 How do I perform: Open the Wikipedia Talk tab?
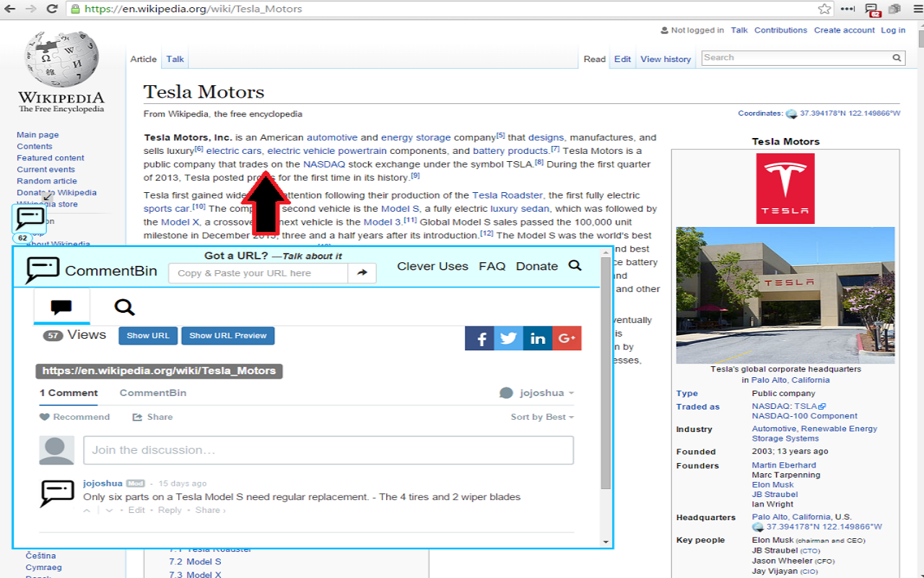point(175,59)
